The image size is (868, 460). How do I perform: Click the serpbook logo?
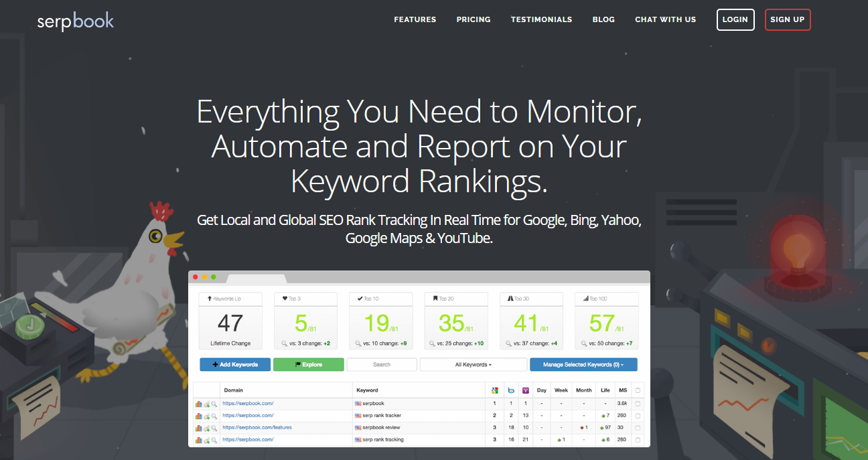[x=75, y=20]
